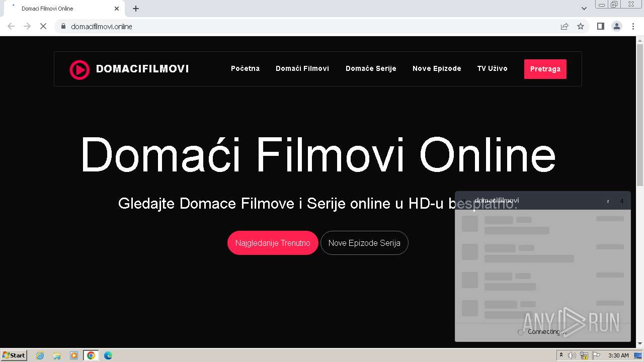Reload/stop loading the page
The height and width of the screenshot is (362, 644).
coord(43,26)
